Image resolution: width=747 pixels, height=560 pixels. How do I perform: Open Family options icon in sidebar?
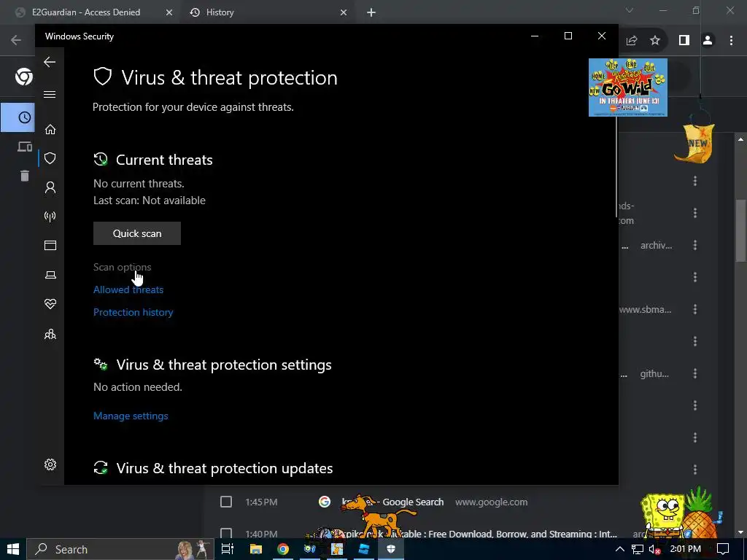[x=50, y=334]
